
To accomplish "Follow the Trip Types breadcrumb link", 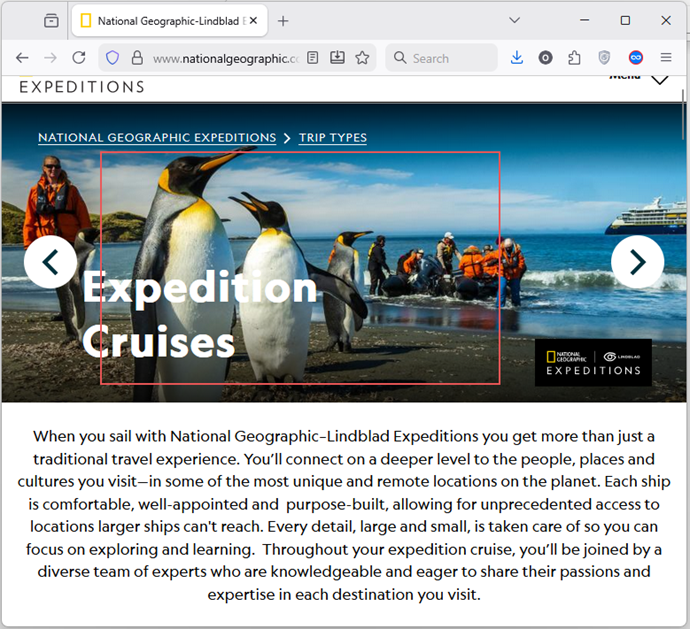I will click(x=332, y=138).
